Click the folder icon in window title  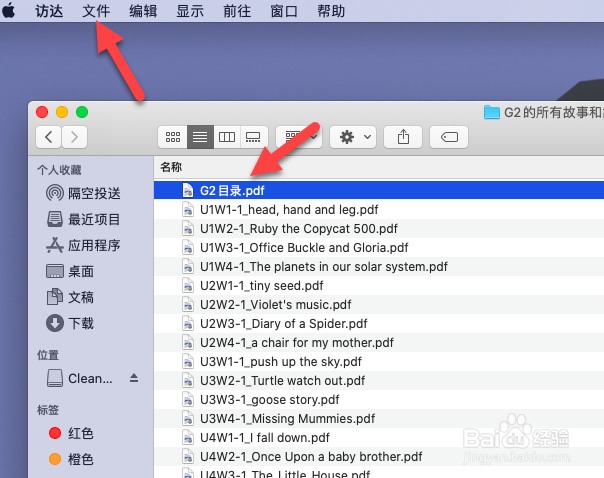492,112
